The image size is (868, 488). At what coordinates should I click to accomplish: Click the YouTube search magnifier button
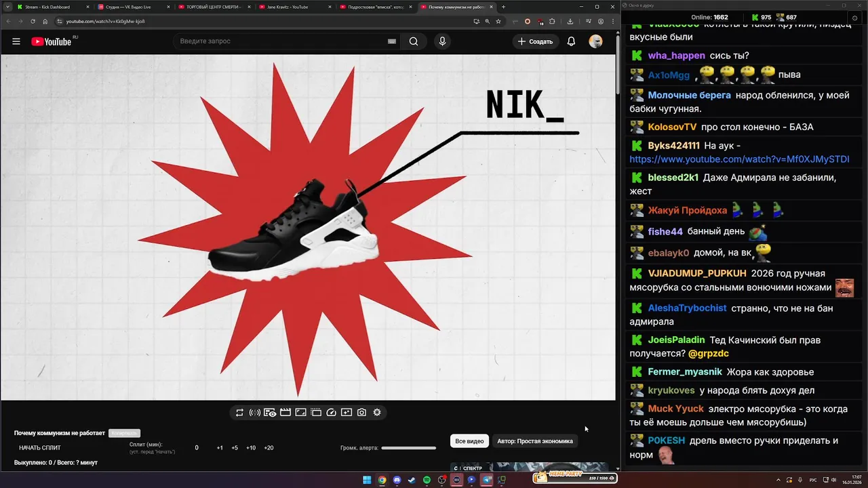[414, 41]
